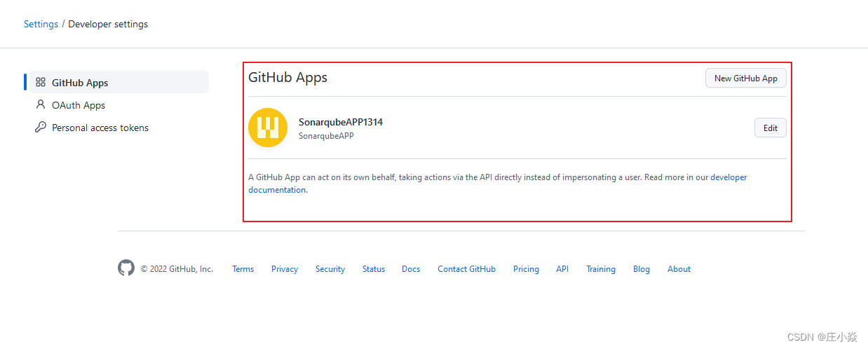Open the API footer link
This screenshot has width=868, height=349.
tap(562, 269)
